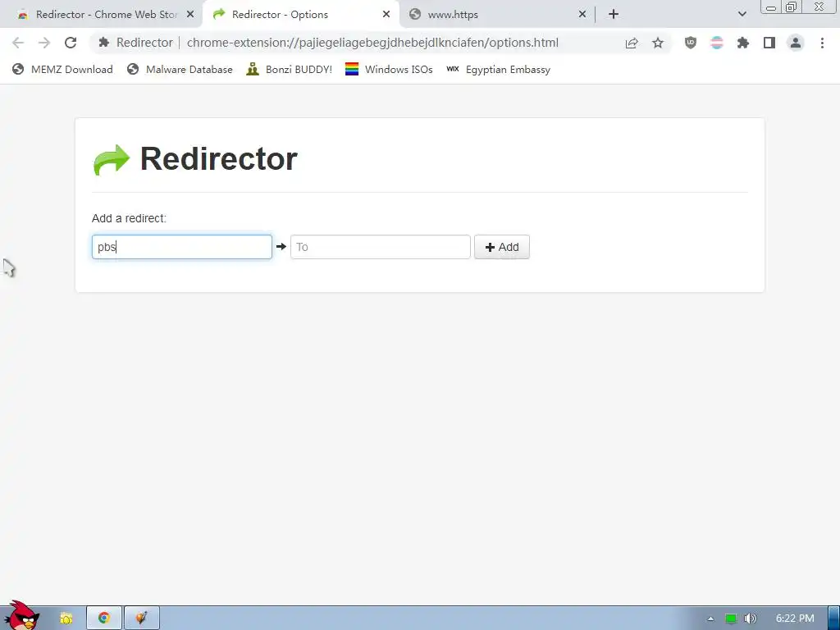This screenshot has height=630, width=840.
Task: Switch to Redirector - Chrome Web Store tab
Action: coord(106,15)
